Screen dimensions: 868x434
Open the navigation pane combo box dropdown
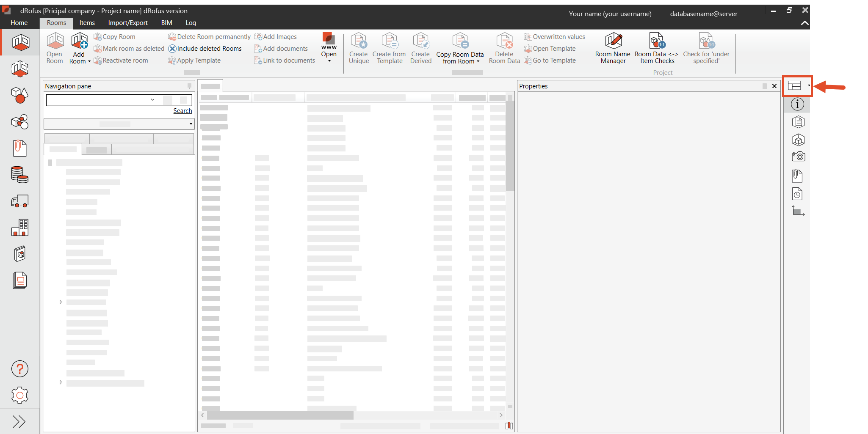coord(152,100)
